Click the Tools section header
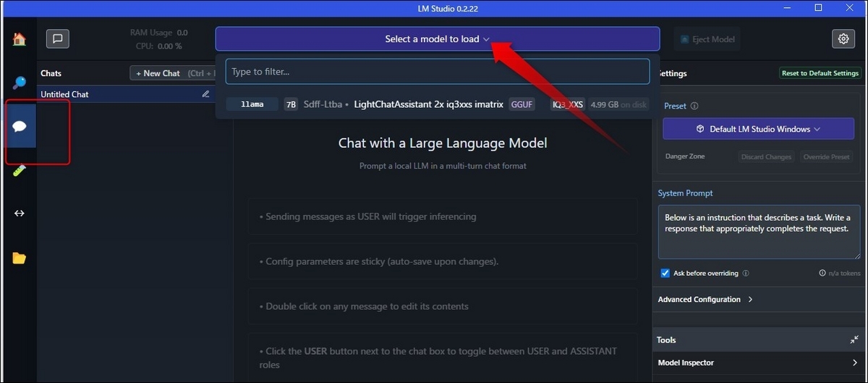This screenshot has width=868, height=383. [x=758, y=340]
